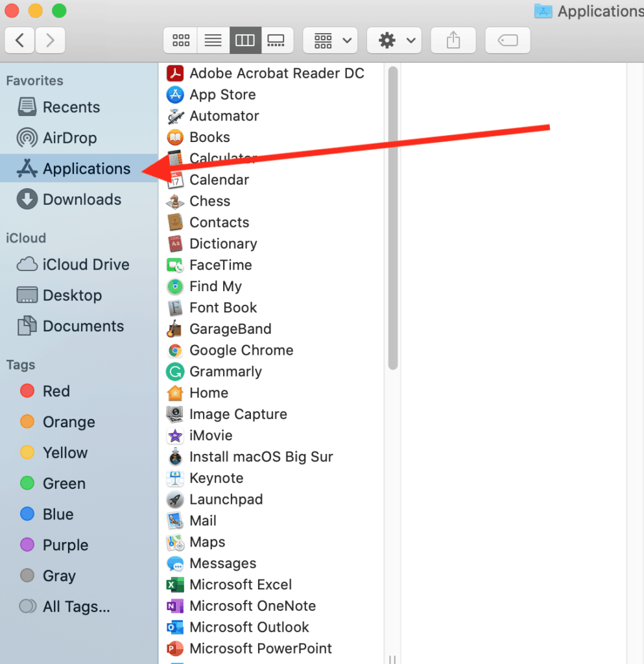The height and width of the screenshot is (664, 644).
Task: Click the GarageBand guitar icon
Action: [175, 329]
